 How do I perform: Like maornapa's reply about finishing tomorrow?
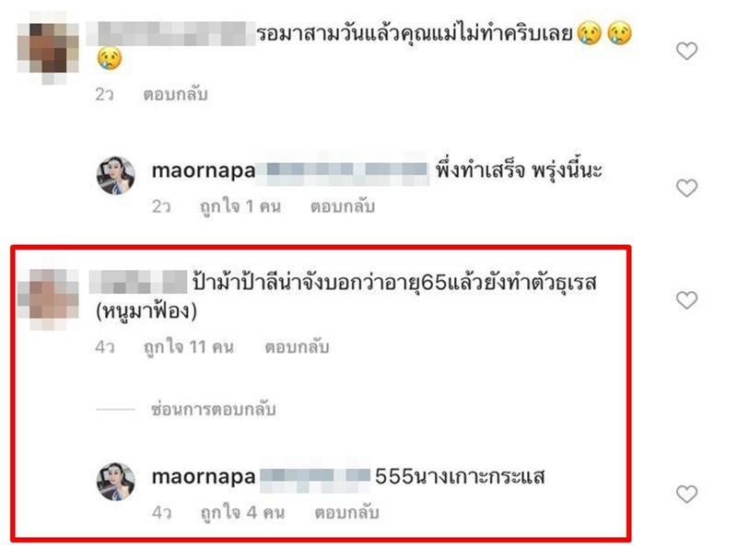pos(686,188)
